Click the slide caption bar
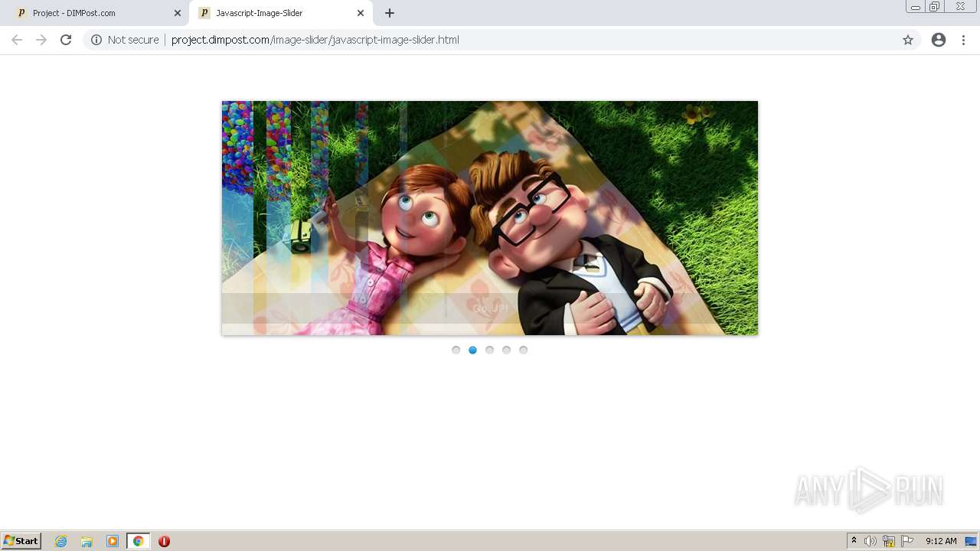Viewport: 980px width, 551px height. click(x=490, y=308)
